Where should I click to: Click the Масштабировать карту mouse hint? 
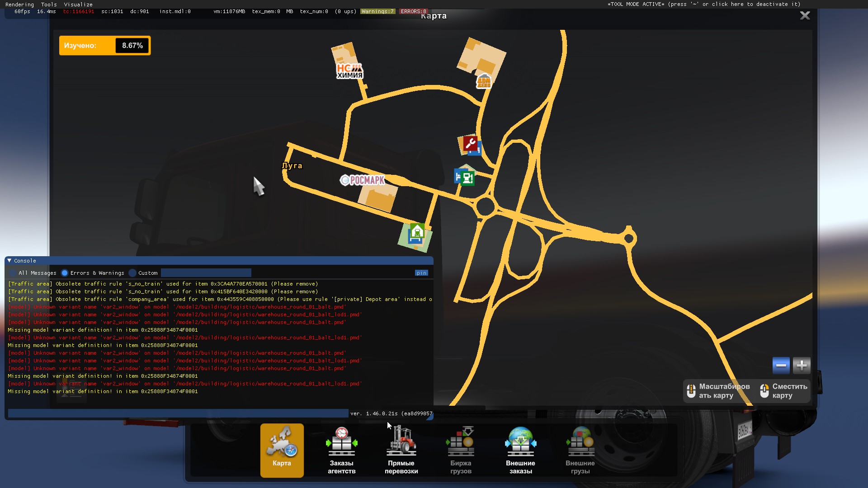coord(718,391)
